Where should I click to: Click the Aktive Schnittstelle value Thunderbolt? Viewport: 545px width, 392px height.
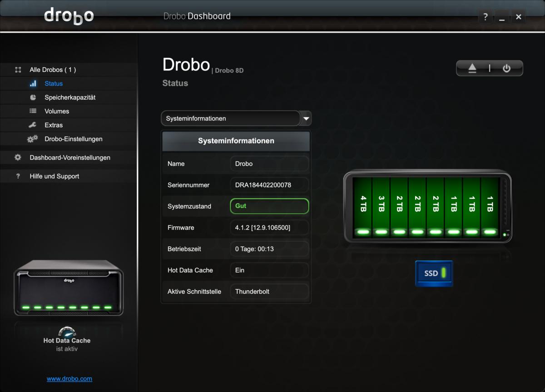tap(269, 292)
